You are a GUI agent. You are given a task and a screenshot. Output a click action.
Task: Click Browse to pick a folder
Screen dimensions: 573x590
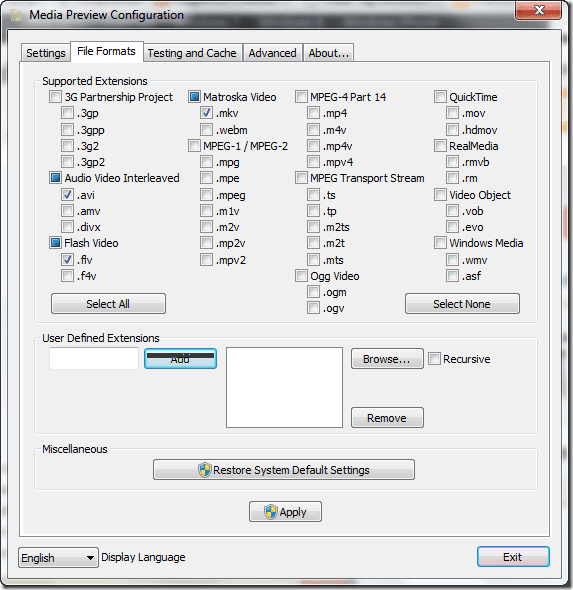tap(387, 359)
